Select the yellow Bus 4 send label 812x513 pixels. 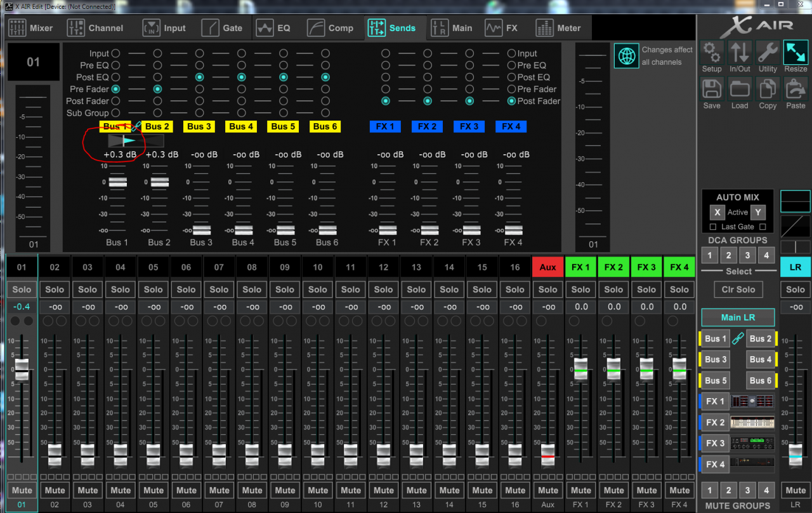click(x=242, y=126)
